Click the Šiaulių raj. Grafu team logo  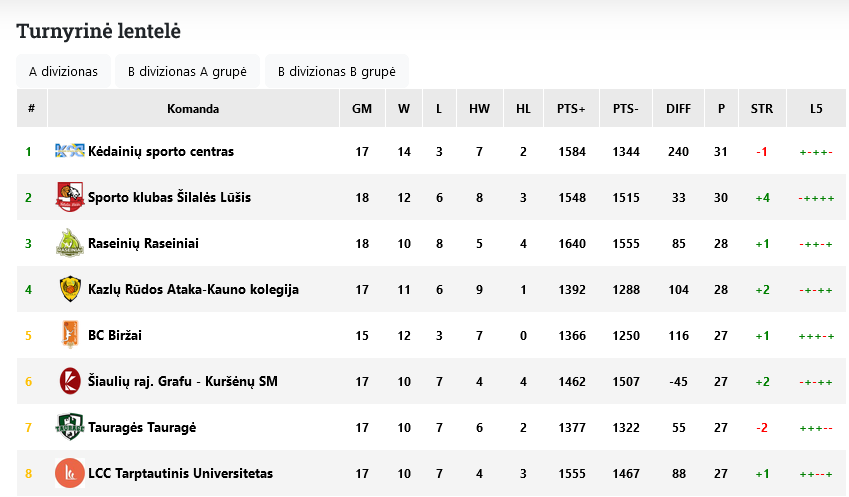tap(70, 381)
